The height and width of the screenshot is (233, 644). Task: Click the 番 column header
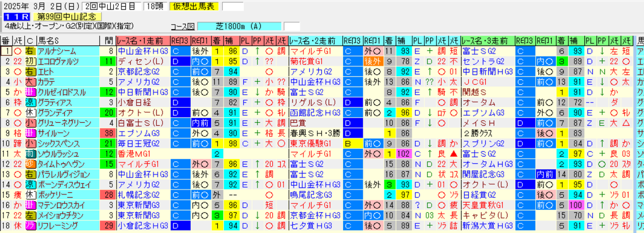6,40
